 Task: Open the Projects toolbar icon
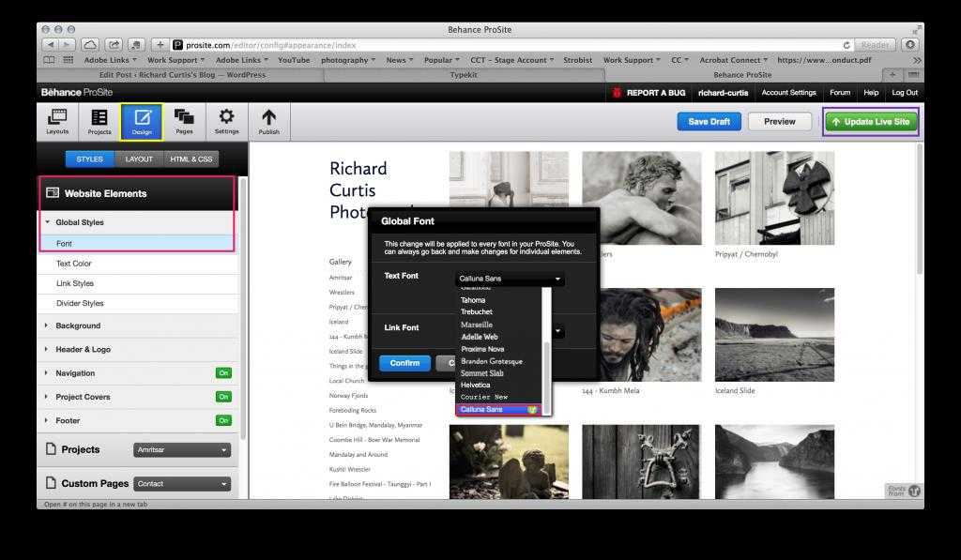pos(99,121)
